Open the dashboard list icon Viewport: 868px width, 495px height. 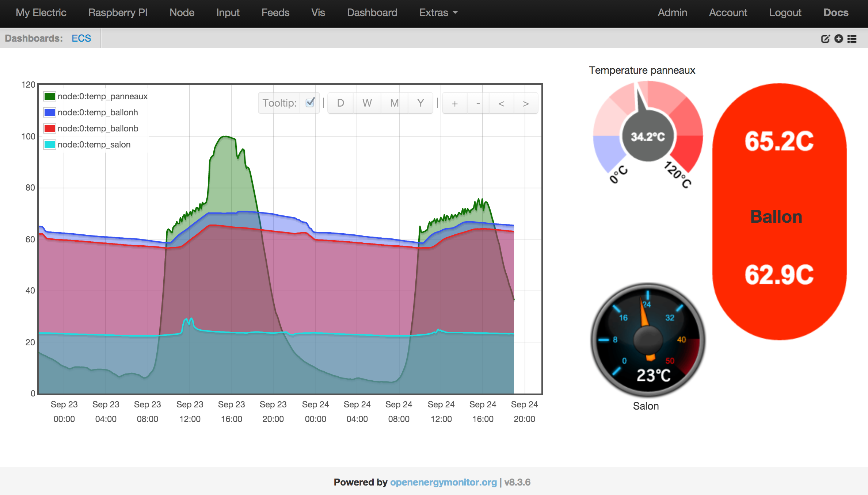point(852,39)
